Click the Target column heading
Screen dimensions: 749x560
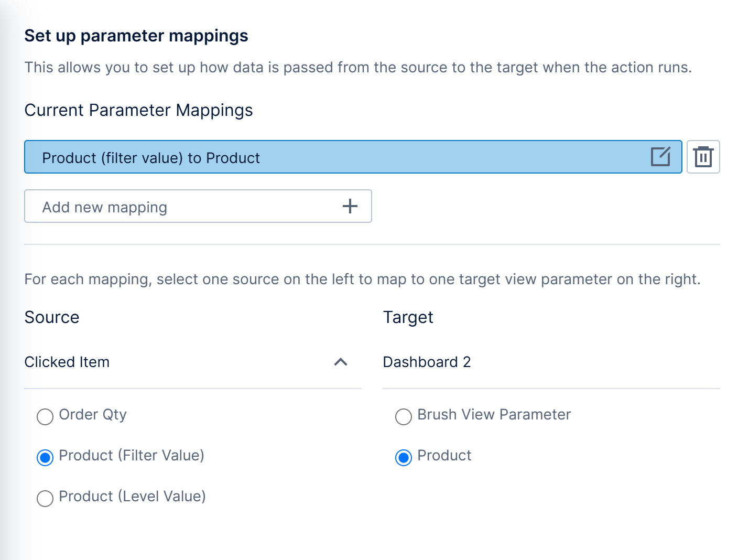pos(408,317)
